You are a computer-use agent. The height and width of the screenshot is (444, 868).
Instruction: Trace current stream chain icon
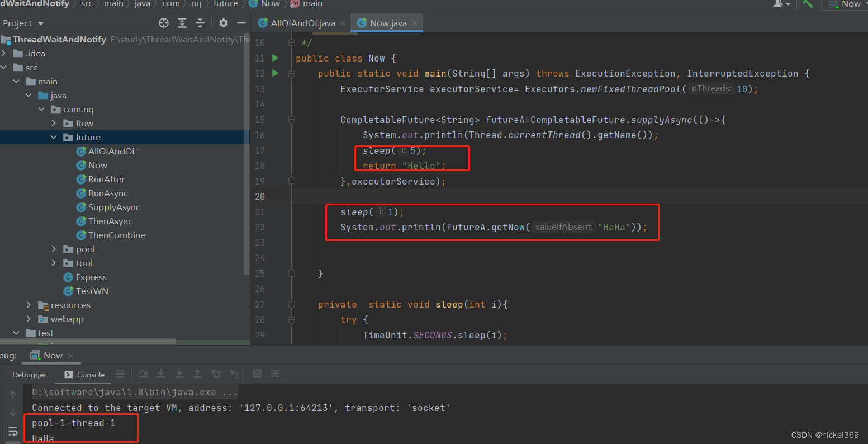coord(275,374)
